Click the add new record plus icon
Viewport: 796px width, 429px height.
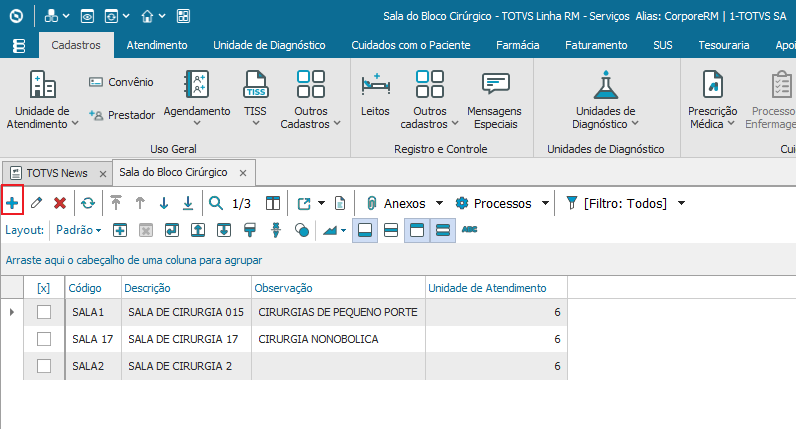click(13, 203)
